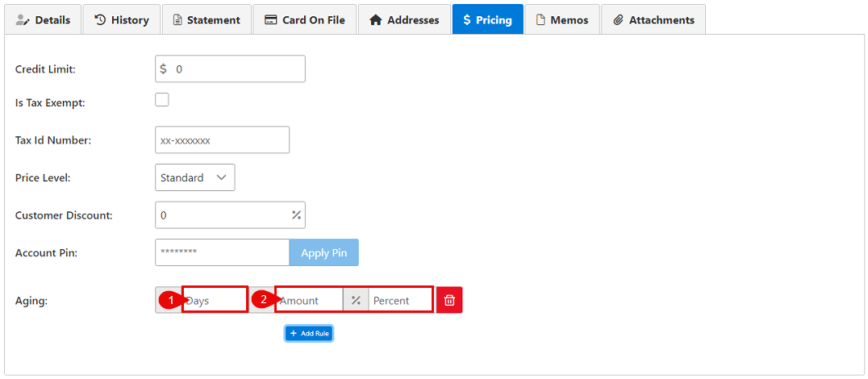The image size is (868, 379).
Task: Click into the Account Pin field
Action: [x=222, y=252]
